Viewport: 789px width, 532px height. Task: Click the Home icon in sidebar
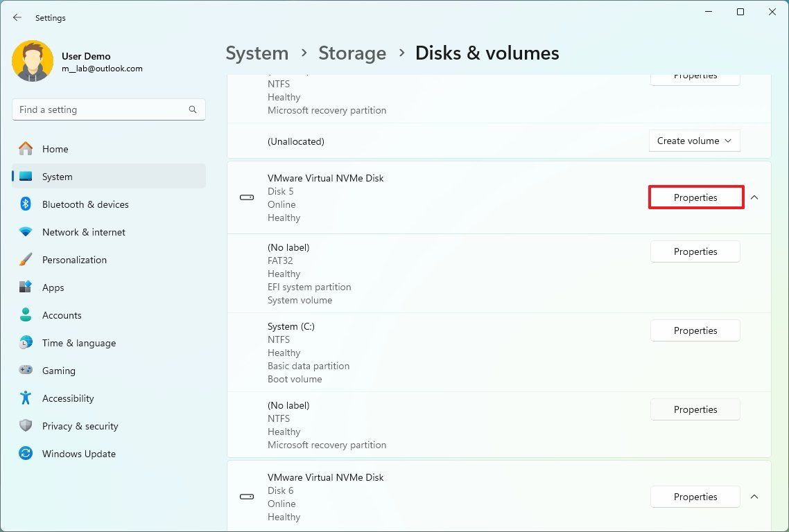click(26, 149)
